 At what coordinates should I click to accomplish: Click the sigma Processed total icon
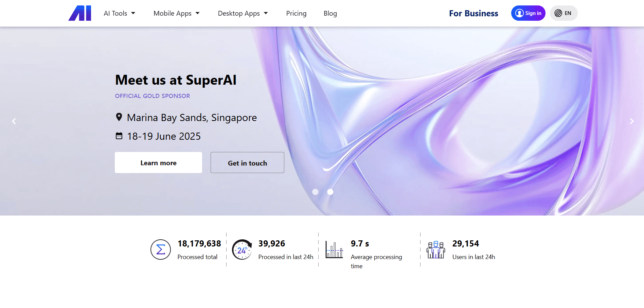(x=160, y=250)
